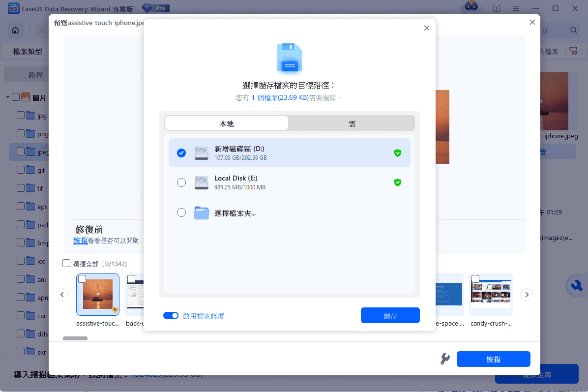Click the EaseUS app logo icon
Viewport: 588px width, 392px height.
[13, 8]
